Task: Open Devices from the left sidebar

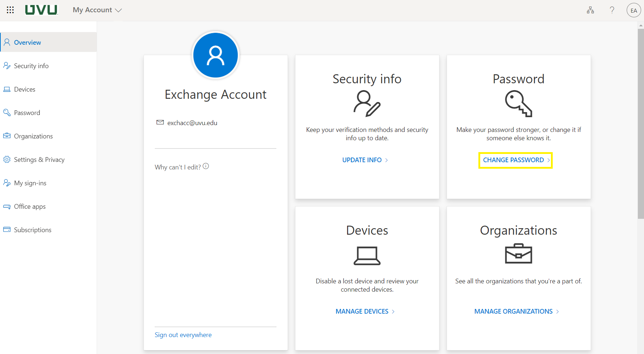Action: click(25, 89)
